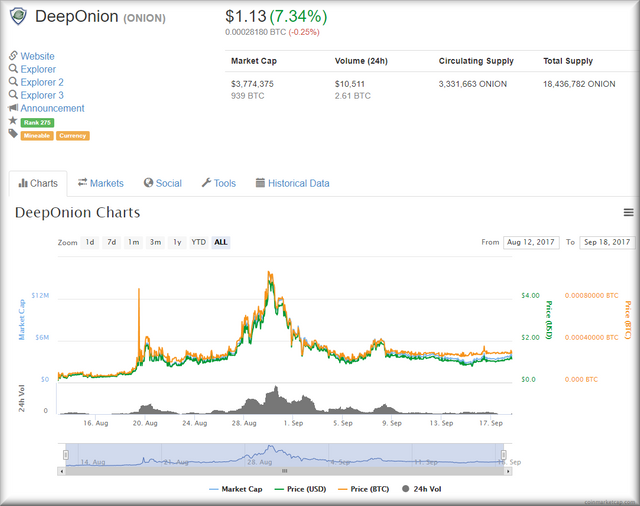Click the megaphone icon next to Announcement
Image resolution: width=640 pixels, height=506 pixels.
[x=13, y=108]
